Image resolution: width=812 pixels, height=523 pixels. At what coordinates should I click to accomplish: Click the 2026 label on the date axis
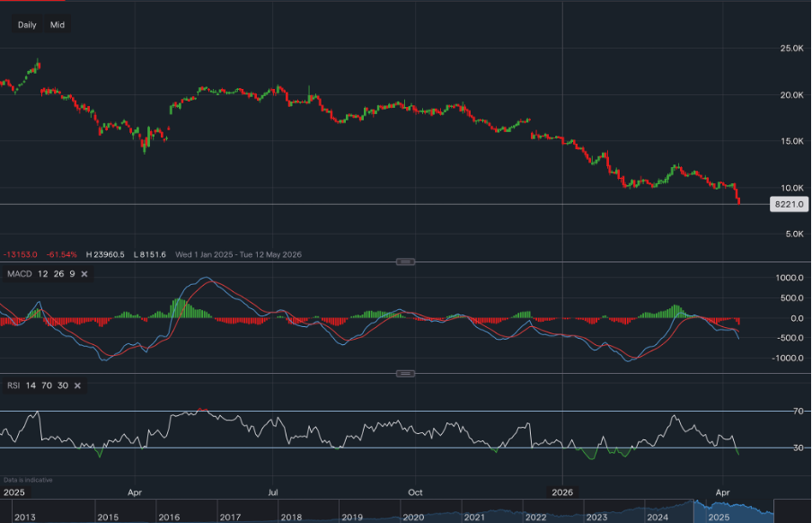point(561,492)
